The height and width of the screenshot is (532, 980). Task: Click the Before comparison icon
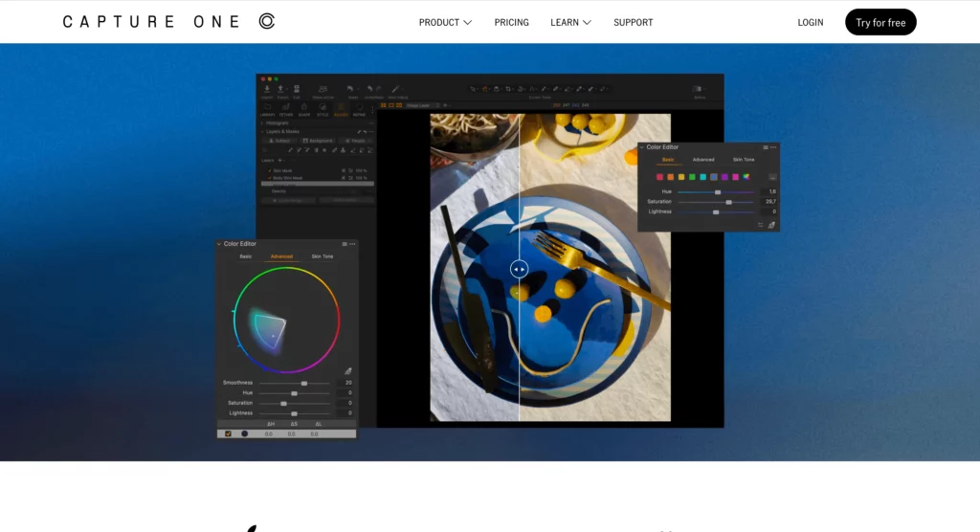pos(697,89)
